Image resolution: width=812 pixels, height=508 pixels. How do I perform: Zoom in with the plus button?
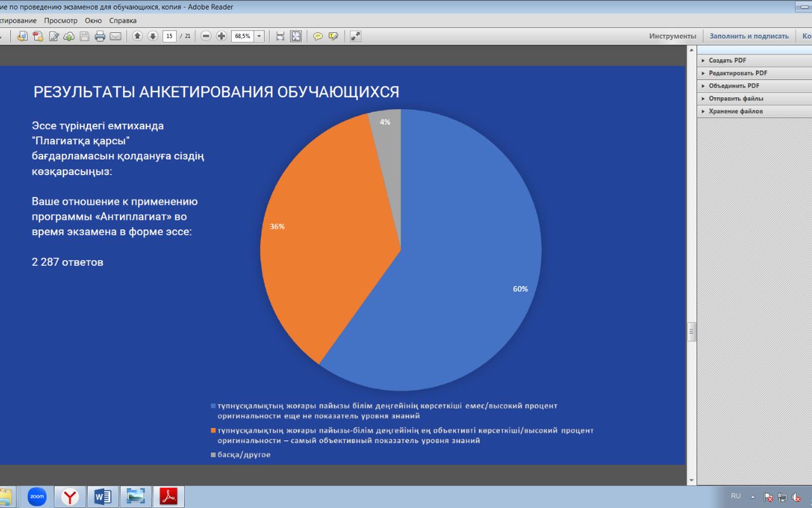(221, 36)
